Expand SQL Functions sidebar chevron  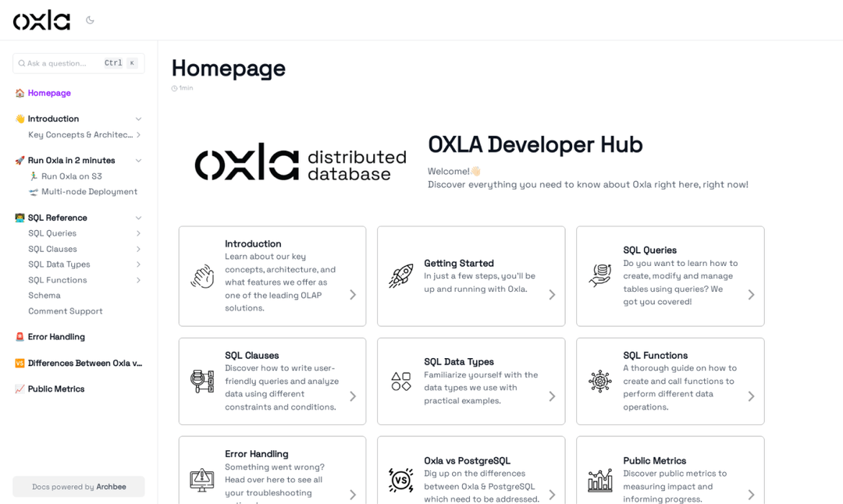[138, 280]
